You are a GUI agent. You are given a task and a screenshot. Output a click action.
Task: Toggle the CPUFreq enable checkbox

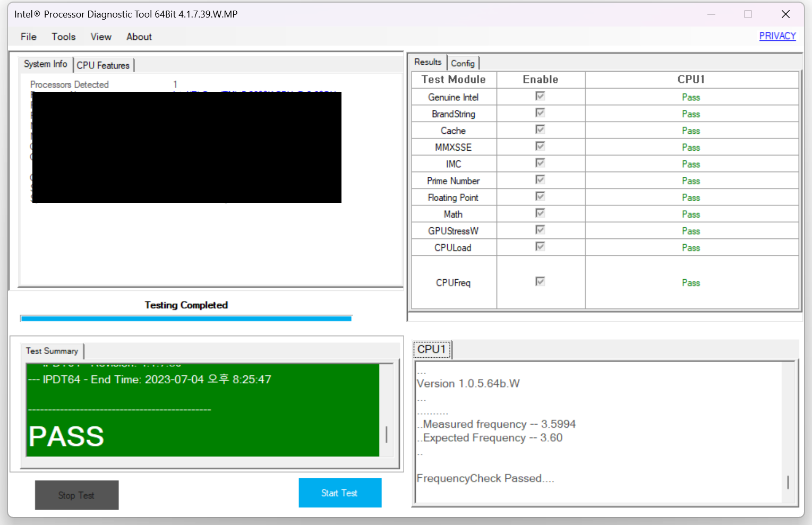tap(540, 281)
